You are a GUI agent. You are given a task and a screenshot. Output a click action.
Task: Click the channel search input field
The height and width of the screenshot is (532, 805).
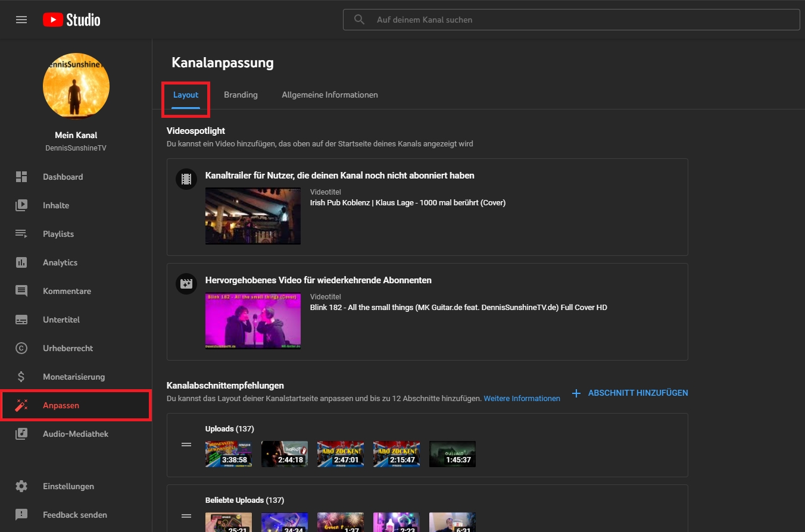click(x=572, y=20)
